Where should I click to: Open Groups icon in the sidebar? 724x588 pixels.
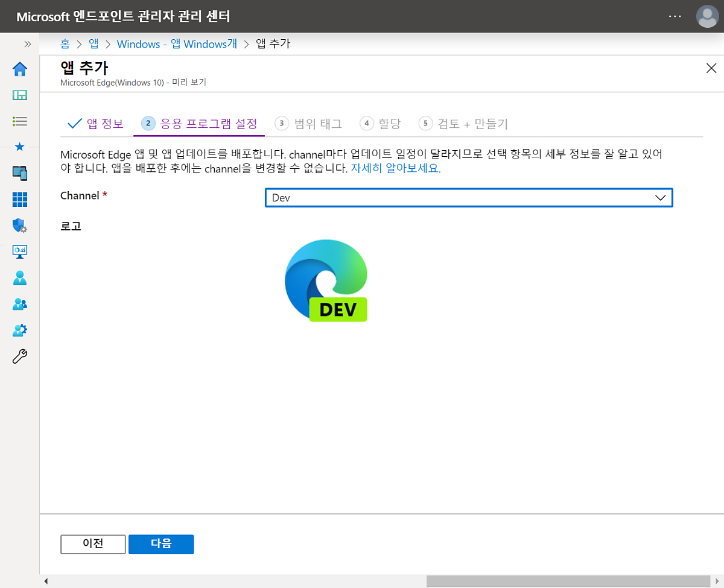click(x=20, y=304)
